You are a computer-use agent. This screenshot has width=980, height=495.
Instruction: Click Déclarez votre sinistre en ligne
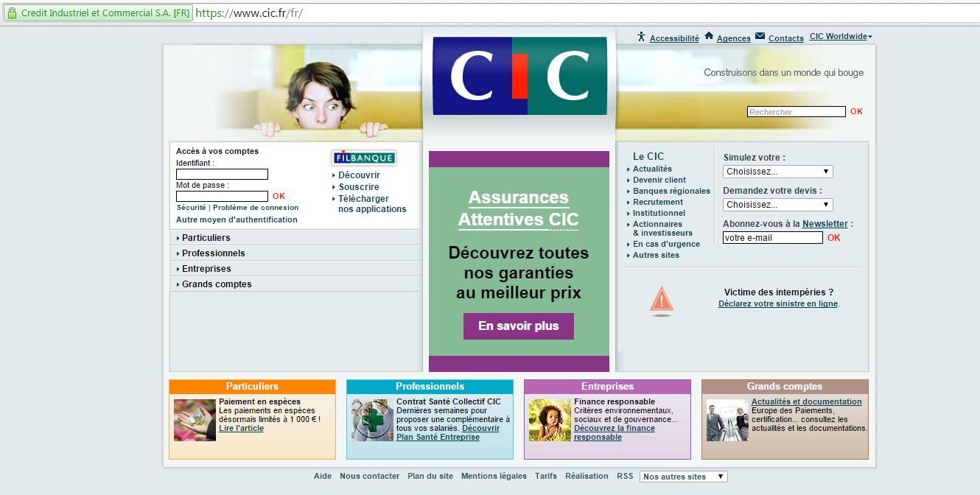coord(778,303)
